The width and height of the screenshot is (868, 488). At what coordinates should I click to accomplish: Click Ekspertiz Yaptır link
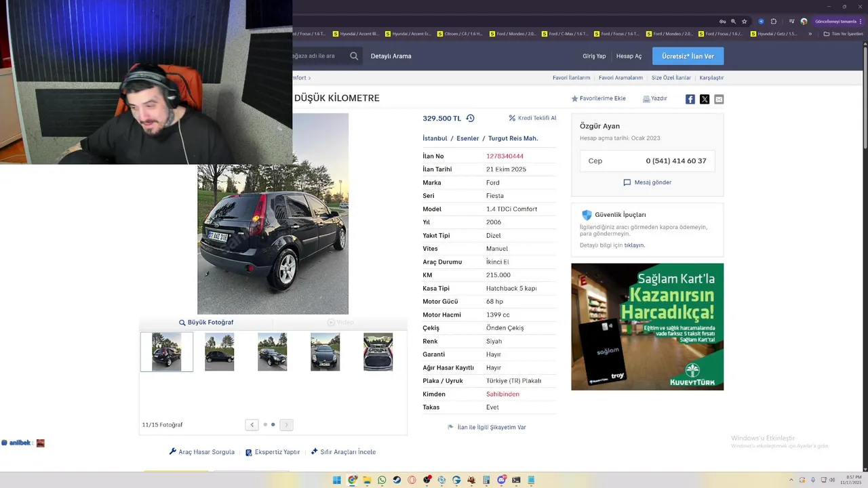[x=273, y=452]
